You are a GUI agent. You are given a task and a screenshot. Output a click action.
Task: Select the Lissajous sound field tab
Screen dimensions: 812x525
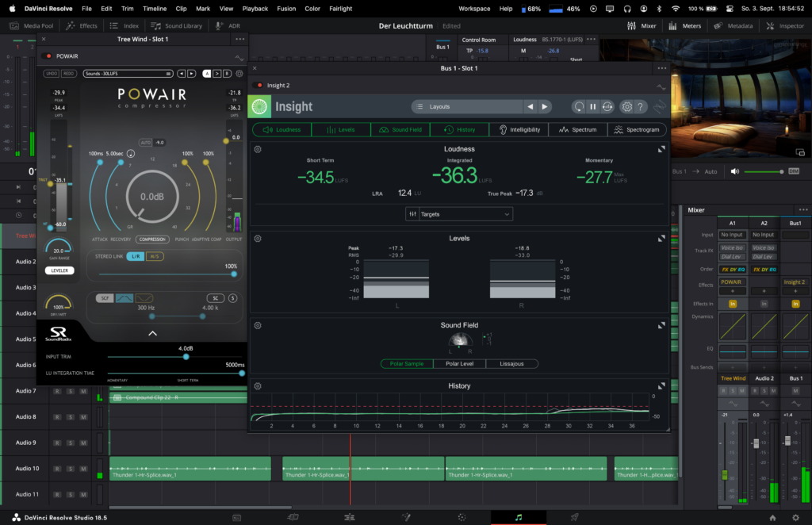(x=511, y=364)
